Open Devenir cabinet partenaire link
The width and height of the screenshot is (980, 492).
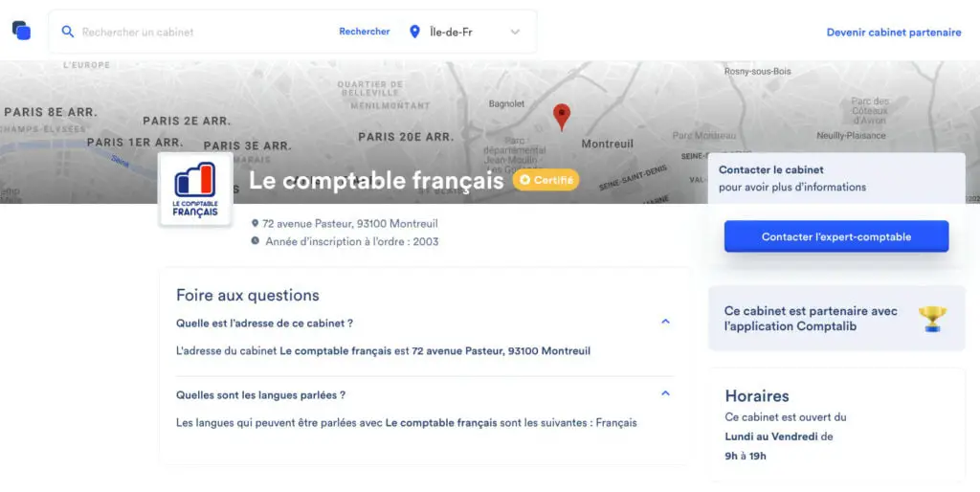pyautogui.click(x=894, y=33)
